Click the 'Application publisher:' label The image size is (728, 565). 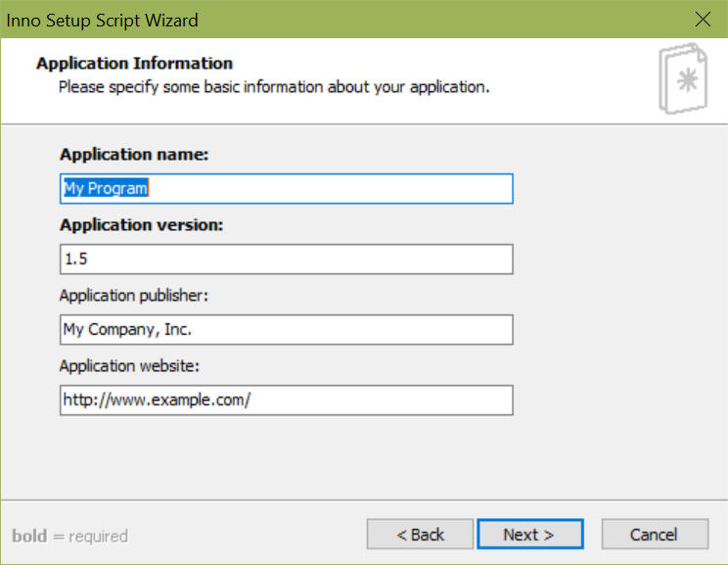click(134, 296)
